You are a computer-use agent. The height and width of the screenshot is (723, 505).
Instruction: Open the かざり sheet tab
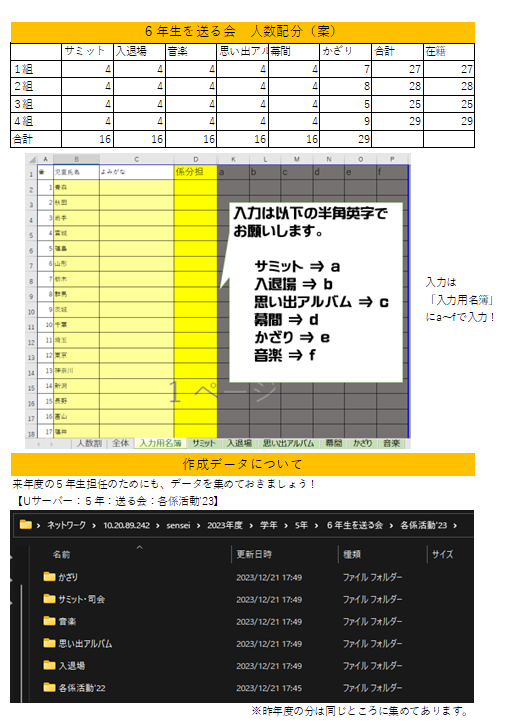pos(362,444)
